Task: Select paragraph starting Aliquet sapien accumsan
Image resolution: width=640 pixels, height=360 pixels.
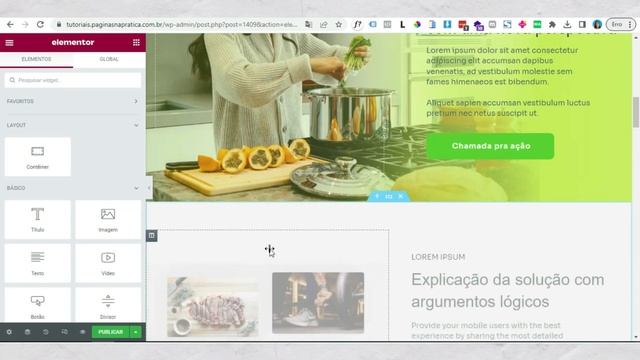Action: [508, 108]
